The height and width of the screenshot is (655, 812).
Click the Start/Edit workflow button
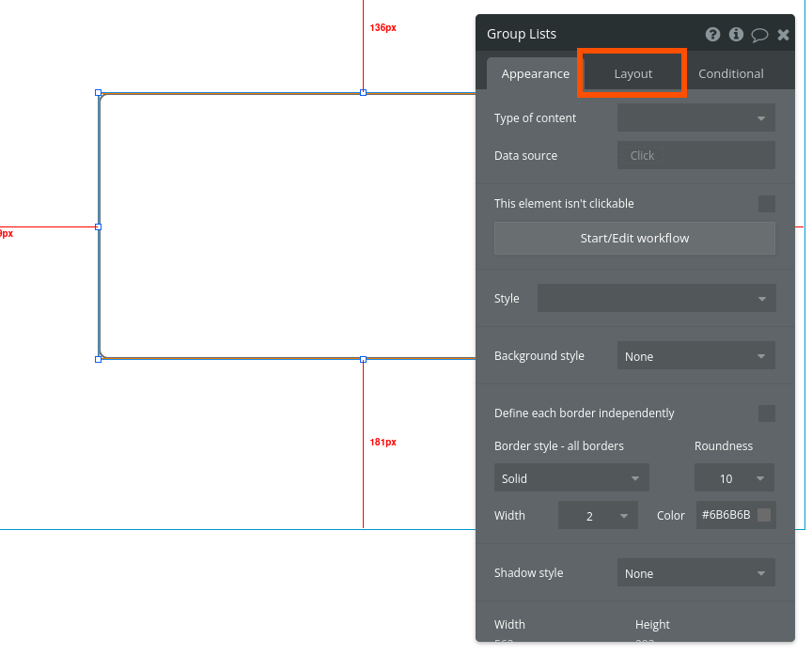coord(634,238)
